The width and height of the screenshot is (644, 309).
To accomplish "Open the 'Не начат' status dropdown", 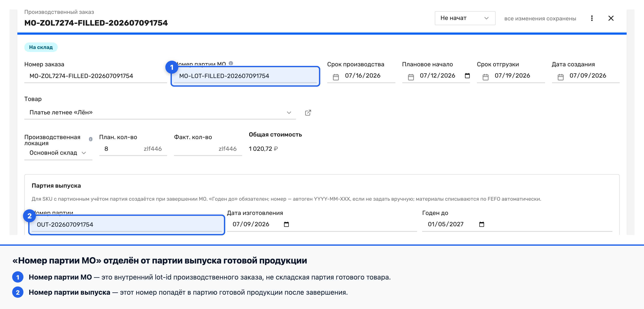I will point(465,18).
